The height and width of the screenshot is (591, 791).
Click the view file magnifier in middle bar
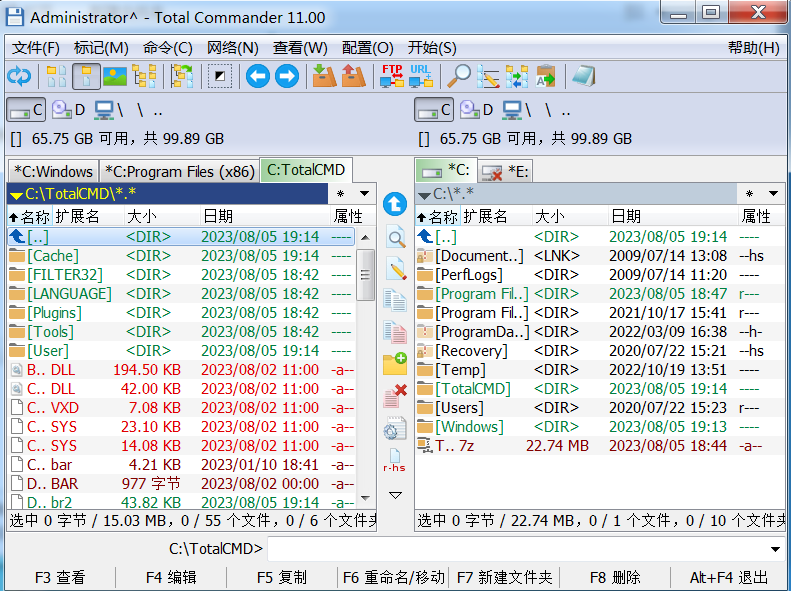pyautogui.click(x=395, y=237)
